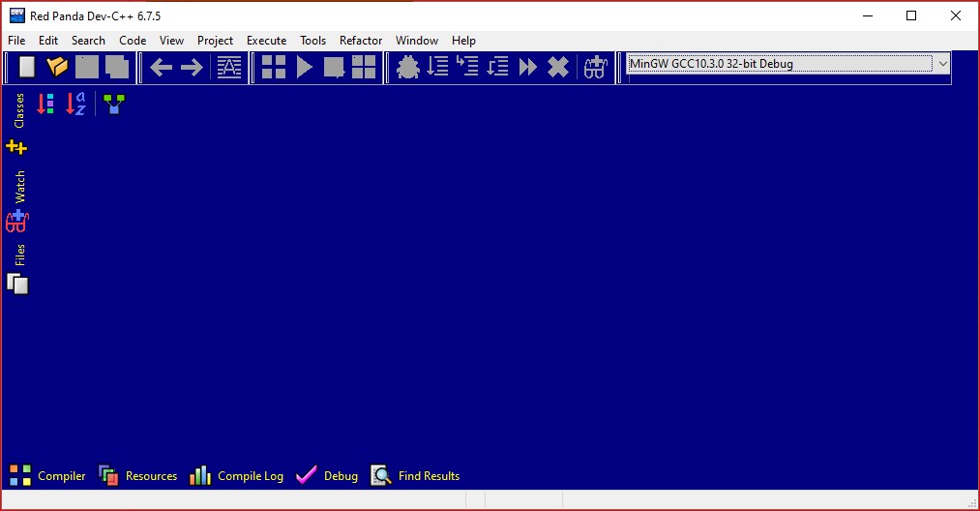Click the Step Over debug icon
The image size is (980, 511).
(438, 67)
